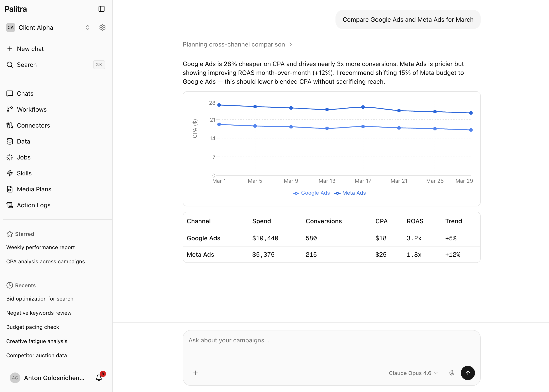Click the microphone voice input icon
Image resolution: width=549 pixels, height=392 pixels.
tap(452, 373)
